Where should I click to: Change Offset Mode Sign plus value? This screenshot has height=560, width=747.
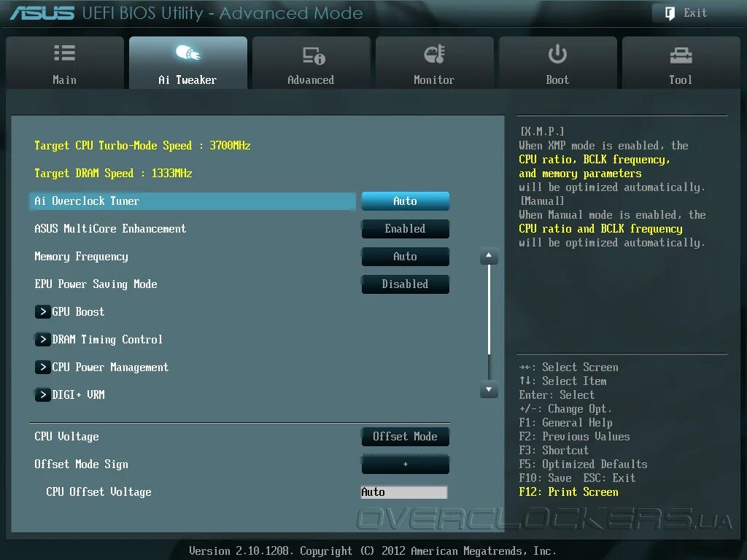click(406, 464)
